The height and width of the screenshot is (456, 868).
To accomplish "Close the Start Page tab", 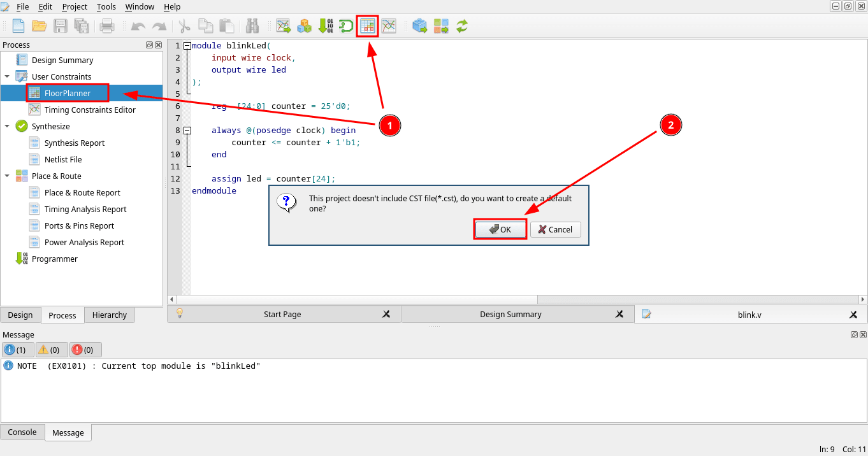I will point(386,314).
